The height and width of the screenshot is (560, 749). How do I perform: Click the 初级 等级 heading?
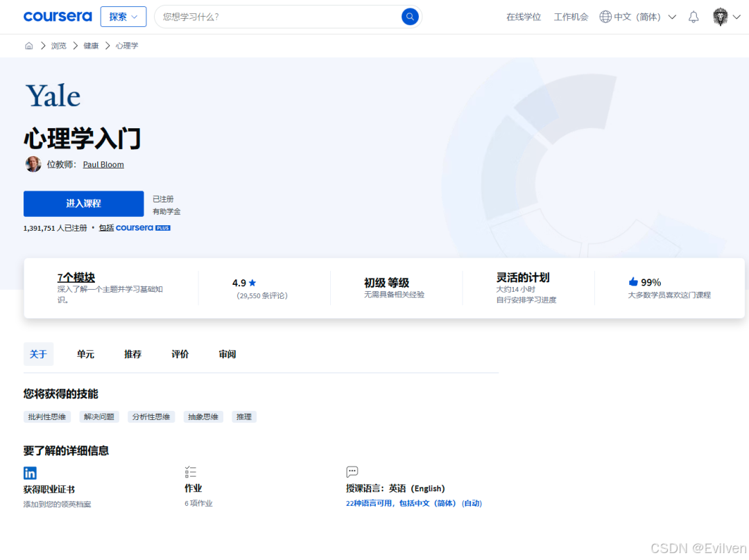[386, 283]
